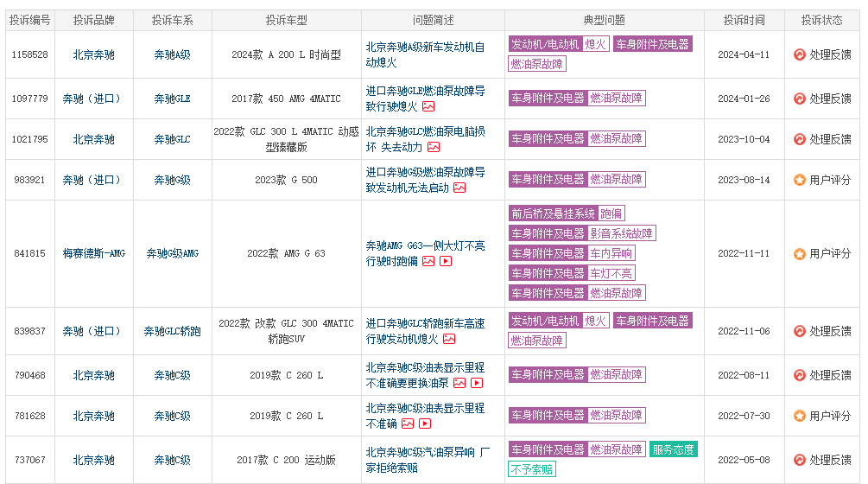The height and width of the screenshot is (484, 868).
Task: Play video icon in complaint 781628 row
Action: [x=425, y=423]
